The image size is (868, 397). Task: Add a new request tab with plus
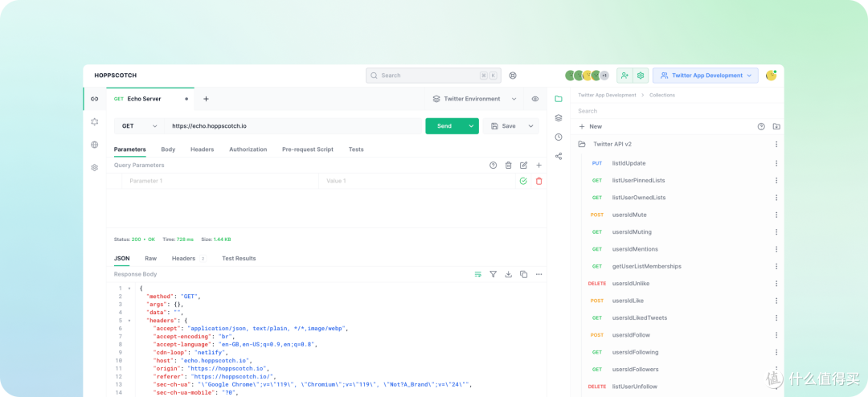pos(206,99)
